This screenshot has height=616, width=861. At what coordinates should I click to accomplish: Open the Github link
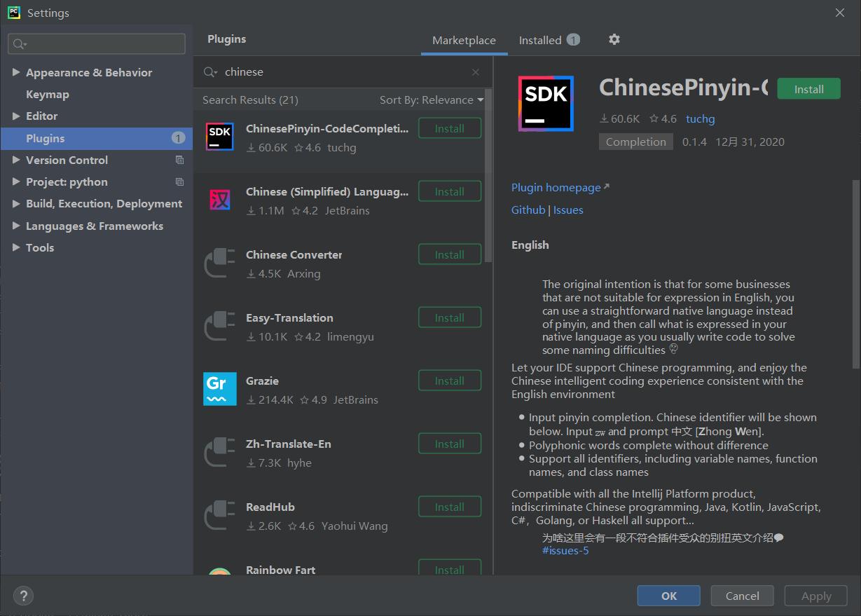click(x=528, y=210)
